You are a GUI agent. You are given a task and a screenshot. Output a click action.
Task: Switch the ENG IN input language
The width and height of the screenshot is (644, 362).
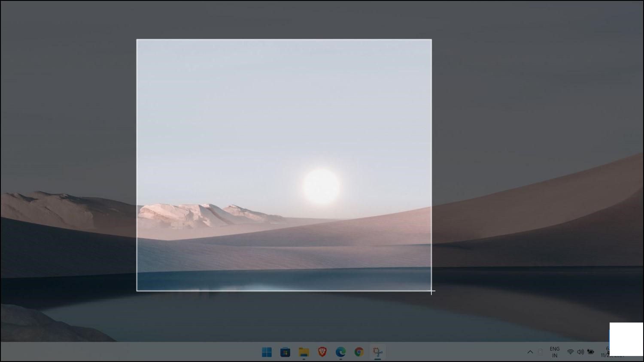[x=555, y=352]
